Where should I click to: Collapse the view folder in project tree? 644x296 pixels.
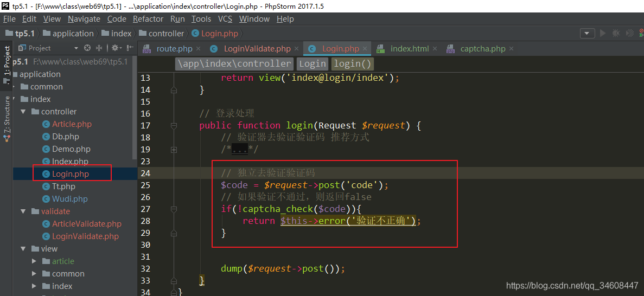(23, 249)
